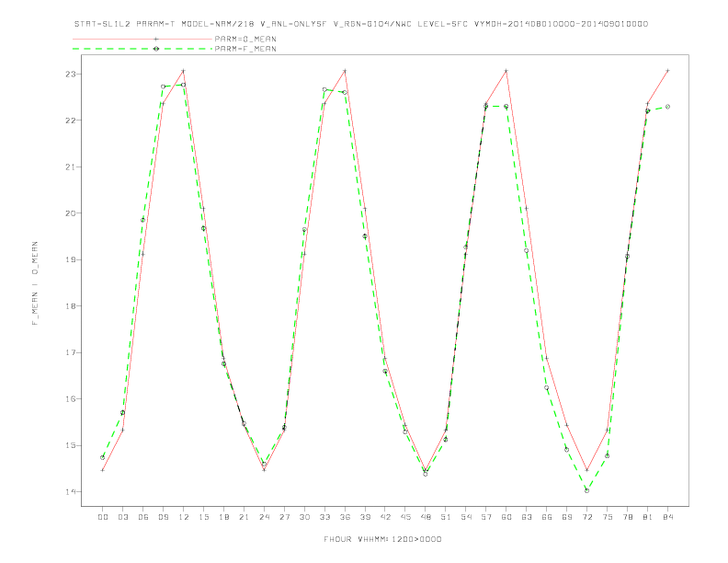The image size is (728, 563).
Task: Click x-axis tick label 57
Action: tap(486, 517)
